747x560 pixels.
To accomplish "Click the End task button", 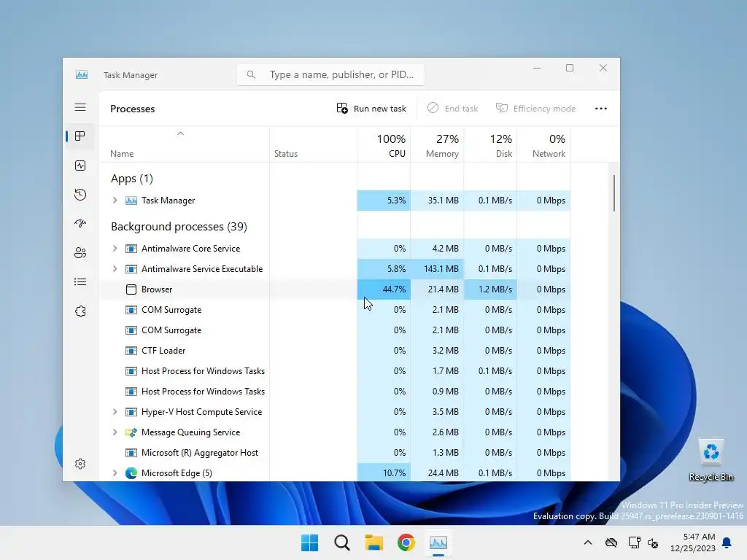I will (x=452, y=109).
